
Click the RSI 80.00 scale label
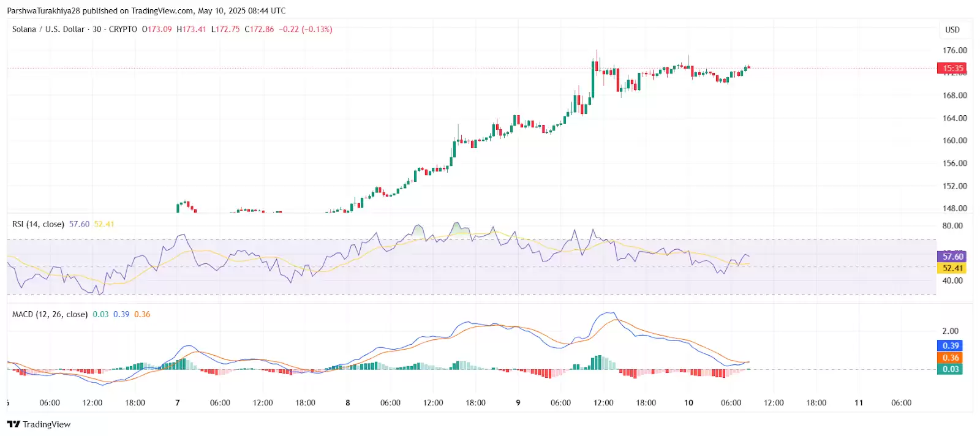(952, 226)
